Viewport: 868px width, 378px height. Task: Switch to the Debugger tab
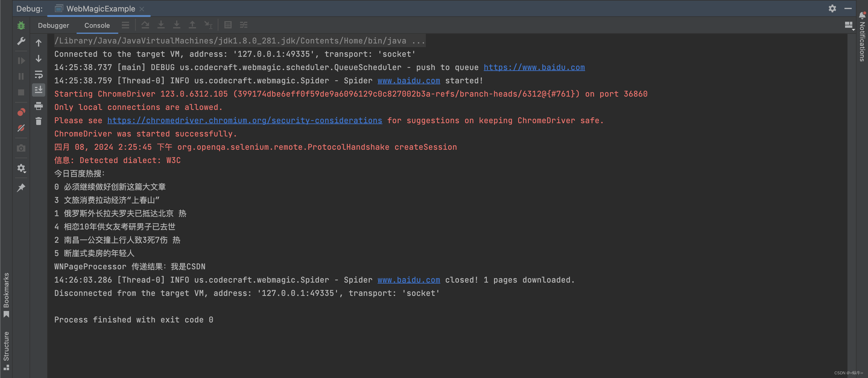(53, 25)
